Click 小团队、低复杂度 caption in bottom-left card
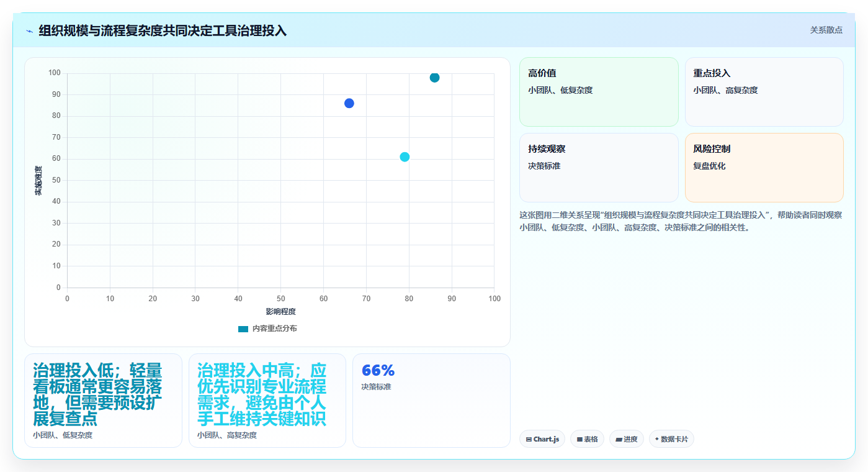 tap(63, 435)
